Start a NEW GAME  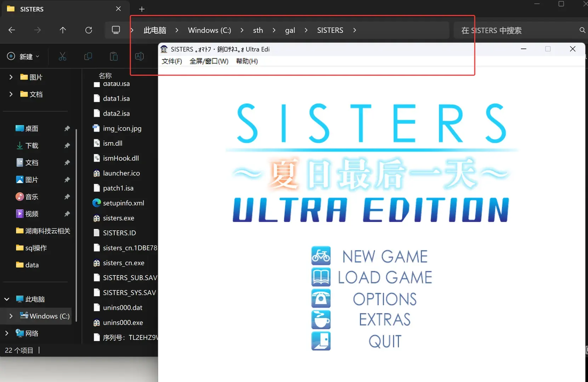(385, 256)
